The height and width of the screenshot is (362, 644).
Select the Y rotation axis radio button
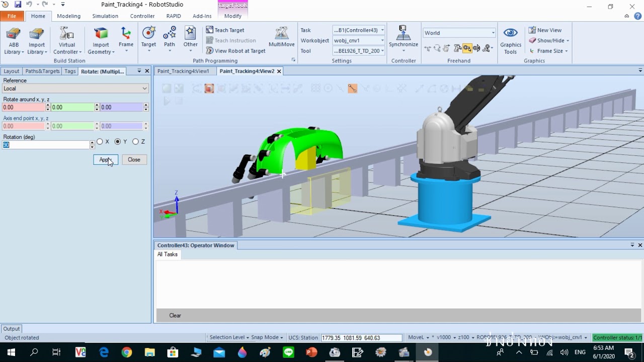coord(118,142)
